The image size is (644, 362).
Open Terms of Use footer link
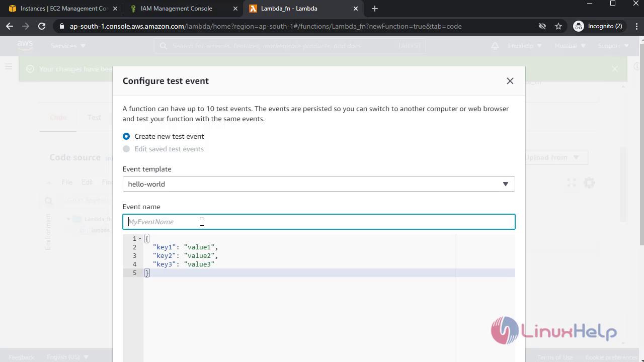[x=555, y=357]
